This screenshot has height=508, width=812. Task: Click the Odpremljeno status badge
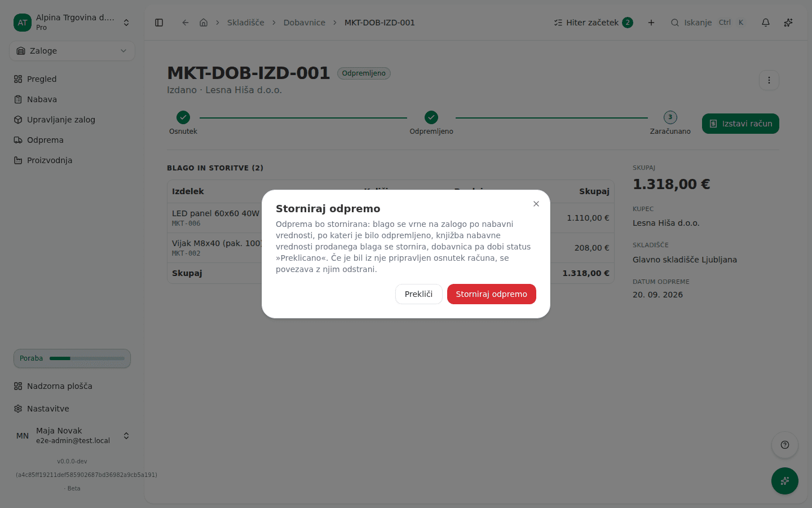[364, 73]
